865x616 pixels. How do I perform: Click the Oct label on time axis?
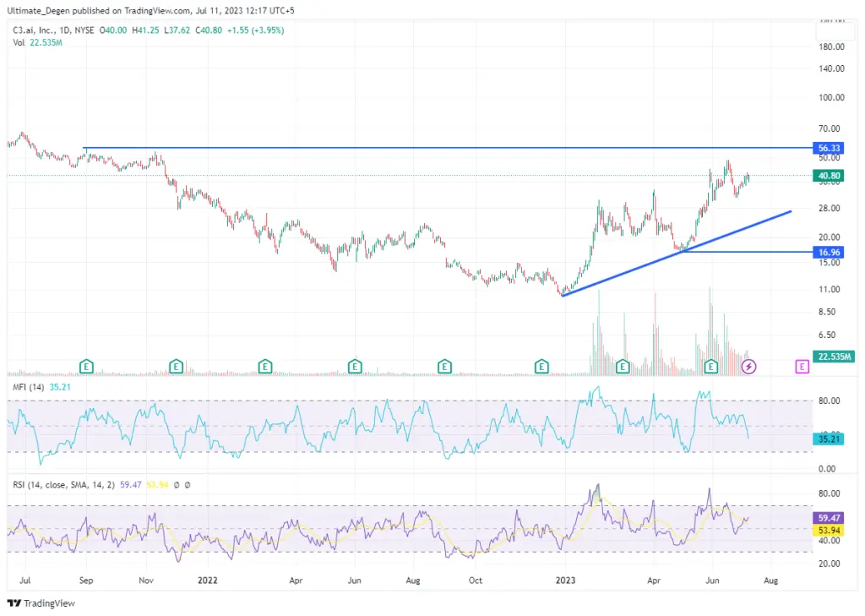(x=475, y=581)
